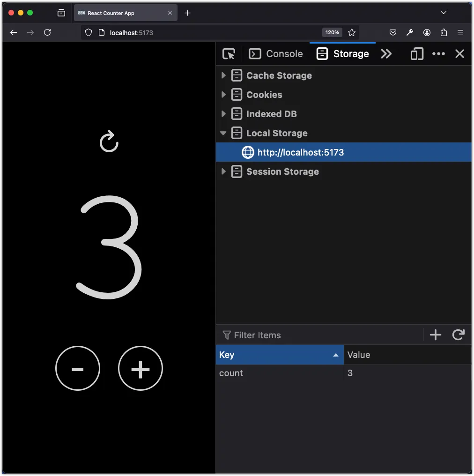Viewport: 474px width, 476px height.
Task: Select the Storage tab
Action: click(342, 54)
